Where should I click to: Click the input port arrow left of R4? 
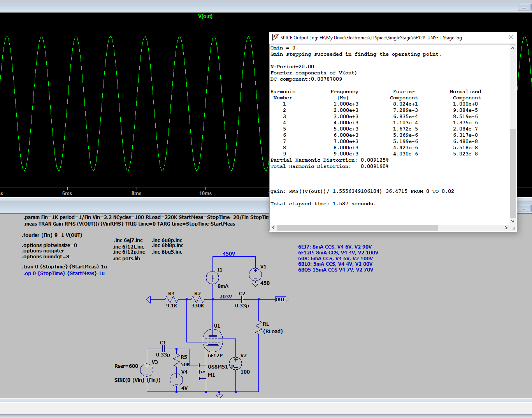[149, 300]
